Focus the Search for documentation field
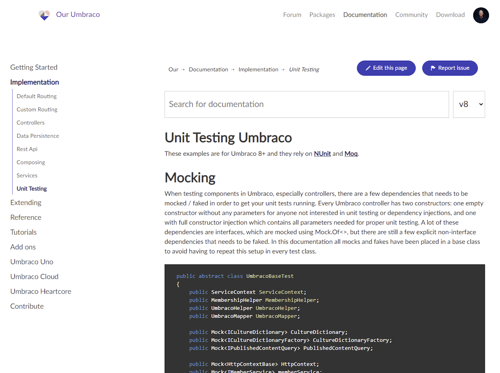This screenshot has height=373, width=500. (x=306, y=104)
